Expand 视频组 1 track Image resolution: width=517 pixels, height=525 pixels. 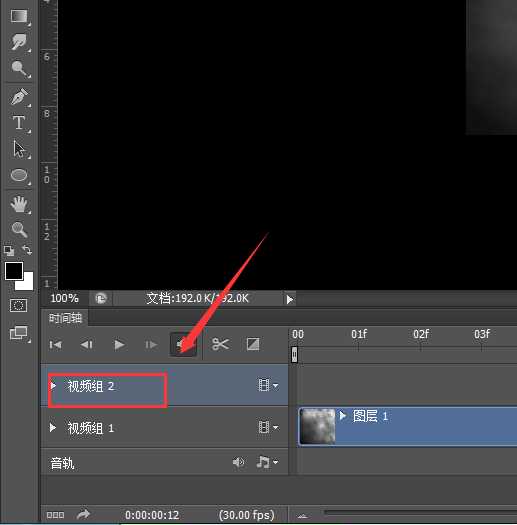click(x=53, y=428)
